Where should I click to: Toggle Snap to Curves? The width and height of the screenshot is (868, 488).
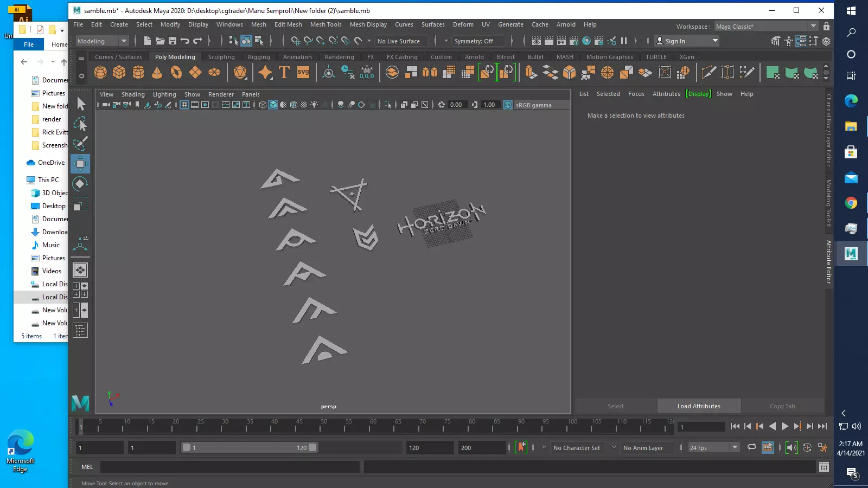308,41
